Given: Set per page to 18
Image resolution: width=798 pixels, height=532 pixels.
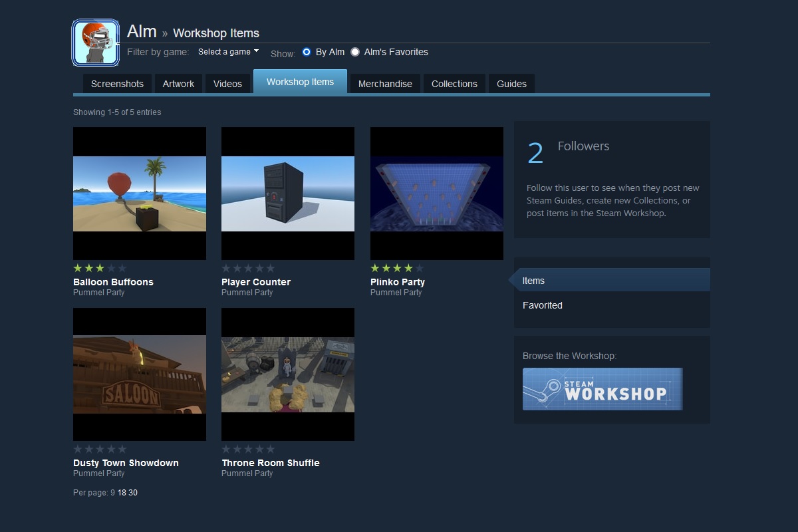Looking at the screenshot, I should [x=122, y=493].
